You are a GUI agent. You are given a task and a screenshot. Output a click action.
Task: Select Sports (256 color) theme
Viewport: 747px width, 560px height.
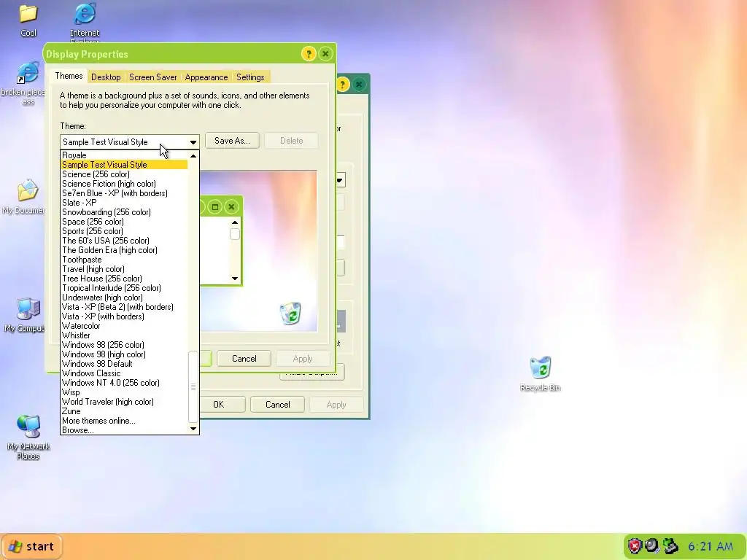(x=124, y=231)
